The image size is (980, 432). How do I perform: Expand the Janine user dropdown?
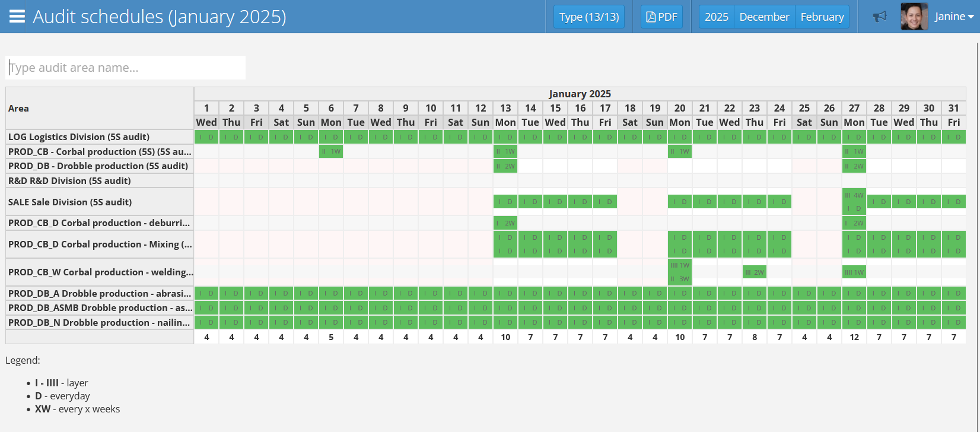954,17
